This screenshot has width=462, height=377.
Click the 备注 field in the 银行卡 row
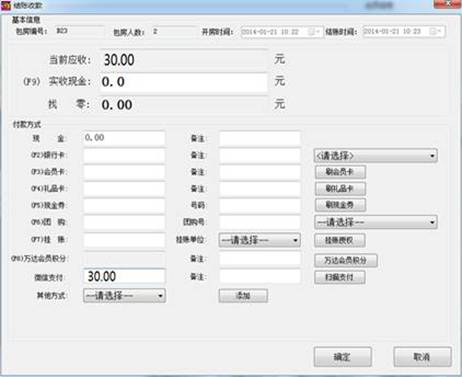tap(260, 155)
